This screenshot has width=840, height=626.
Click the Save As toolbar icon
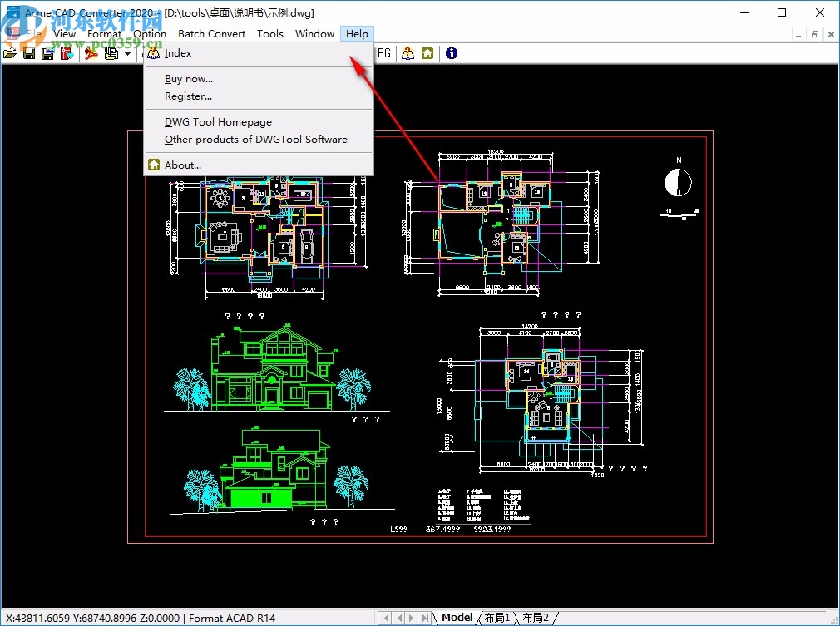[x=47, y=53]
